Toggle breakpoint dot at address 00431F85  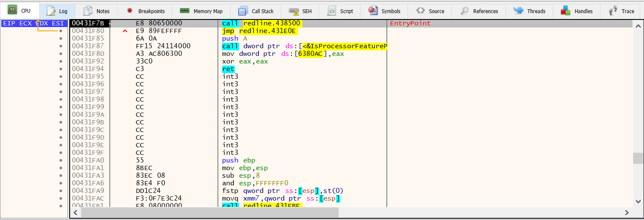[61, 38]
